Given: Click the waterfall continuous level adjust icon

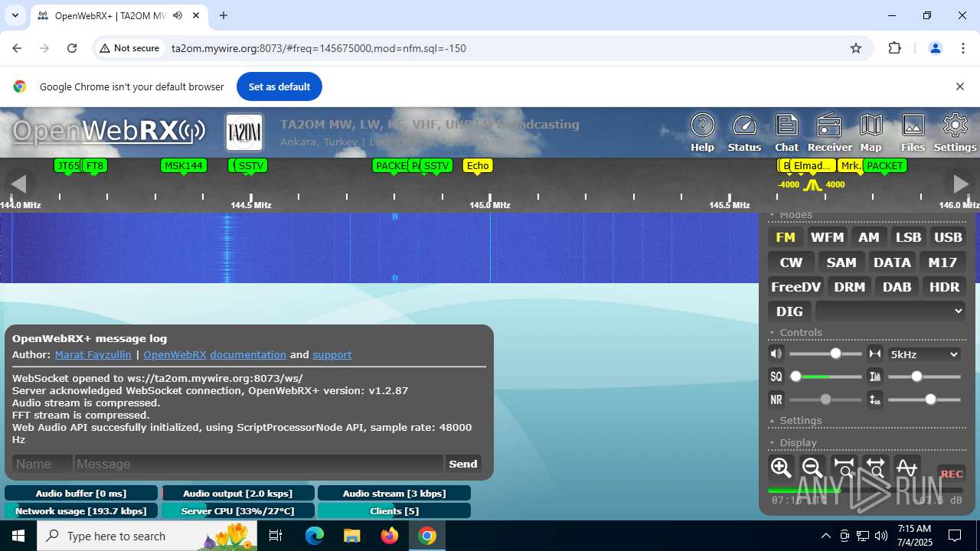Looking at the screenshot, I should pos(875,399).
